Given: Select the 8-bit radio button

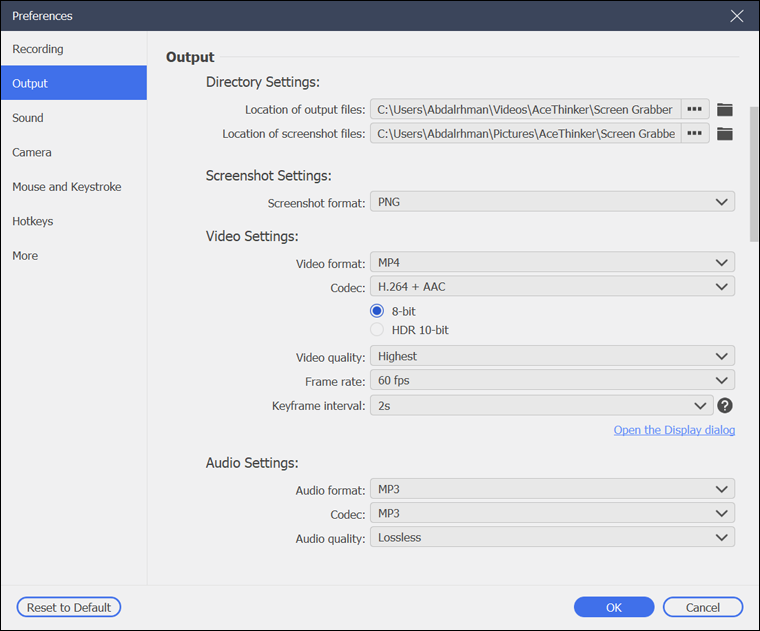Looking at the screenshot, I should [x=378, y=311].
